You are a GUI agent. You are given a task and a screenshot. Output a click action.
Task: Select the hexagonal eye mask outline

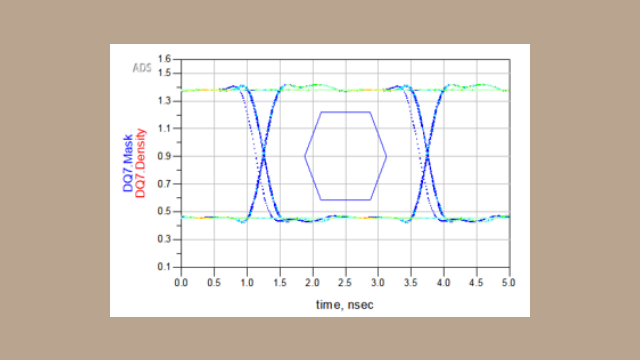click(x=345, y=156)
